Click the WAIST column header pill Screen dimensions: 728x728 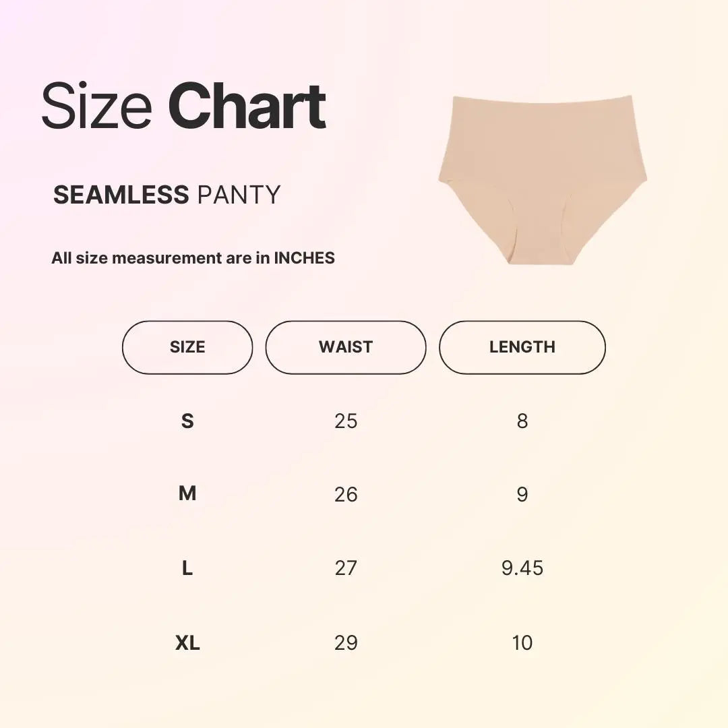tap(346, 347)
